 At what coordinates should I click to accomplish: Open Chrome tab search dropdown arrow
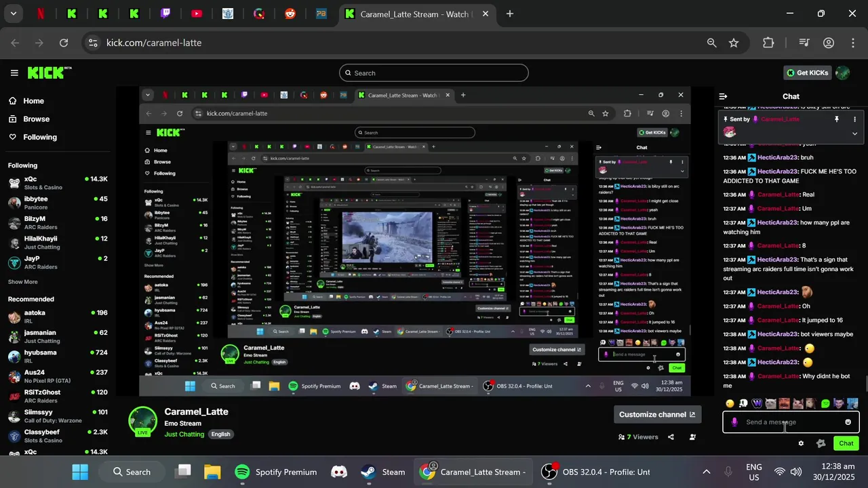click(x=13, y=14)
